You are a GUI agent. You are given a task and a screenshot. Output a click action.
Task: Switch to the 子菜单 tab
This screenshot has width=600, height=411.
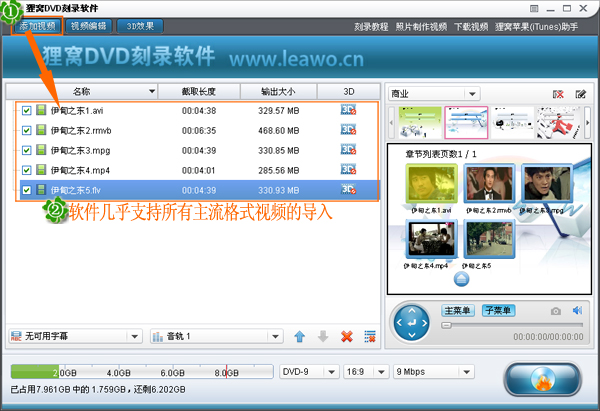click(498, 310)
